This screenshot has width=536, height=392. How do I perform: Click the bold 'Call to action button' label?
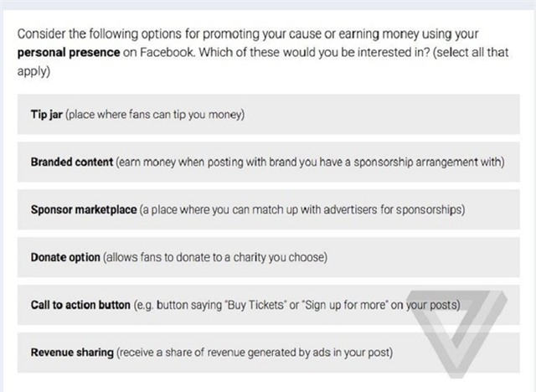[80, 305]
